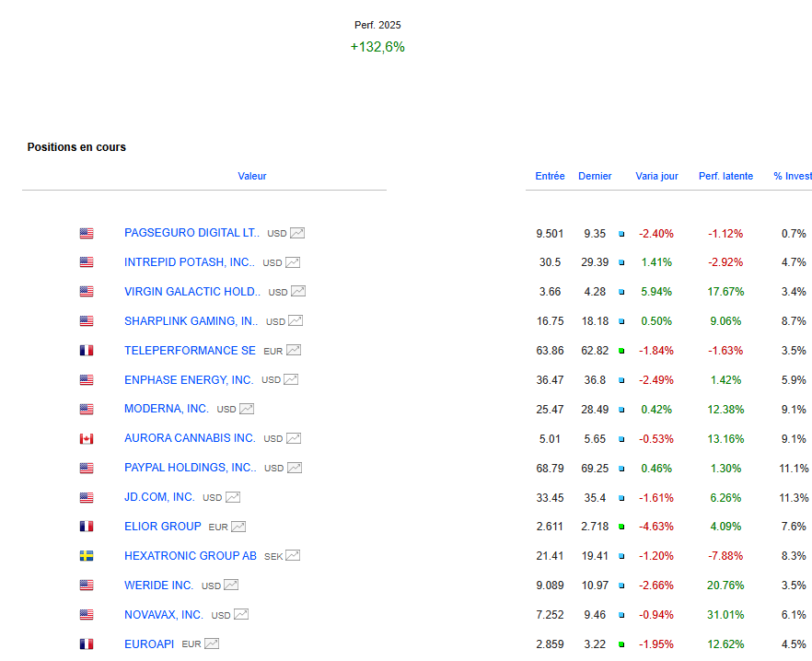The height and width of the screenshot is (661, 812).
Task: Open chart icon next to PagSeguro Digital
Action: (297, 234)
